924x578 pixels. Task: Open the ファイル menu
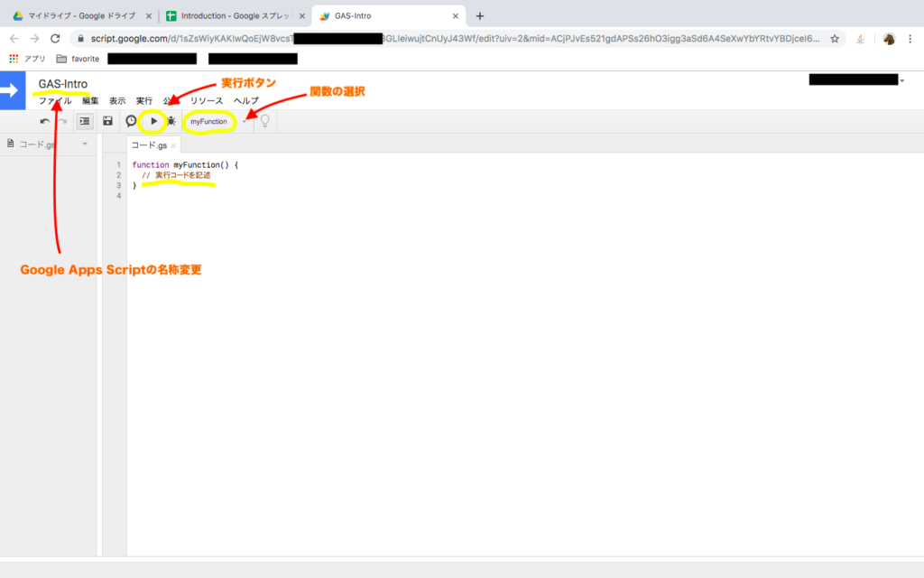[55, 101]
